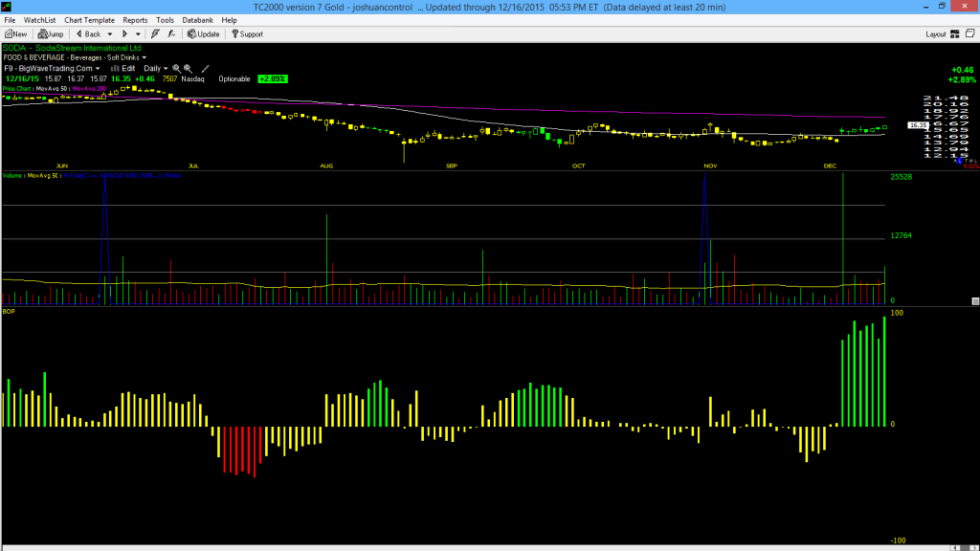Screen dimensions: 980x551
Task: Click the small square at volume pane corner
Action: (975, 301)
